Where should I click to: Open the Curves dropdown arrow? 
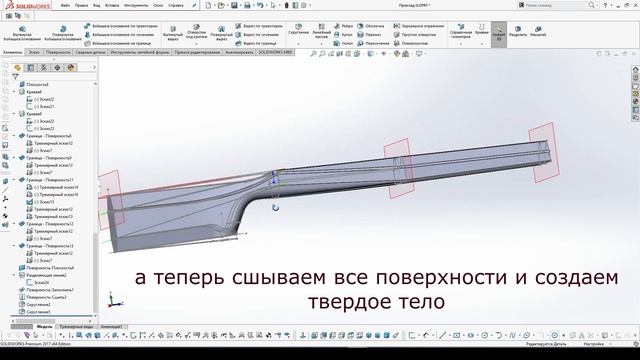point(482,44)
